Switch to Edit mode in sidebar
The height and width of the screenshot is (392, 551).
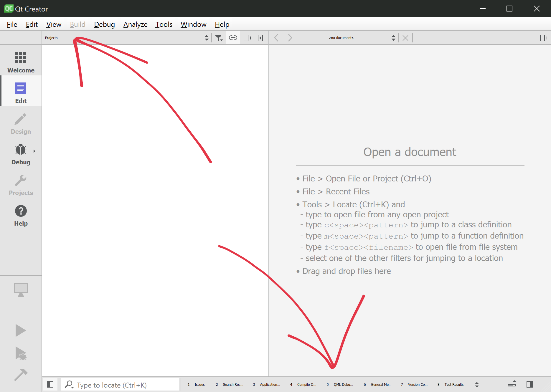point(21,93)
